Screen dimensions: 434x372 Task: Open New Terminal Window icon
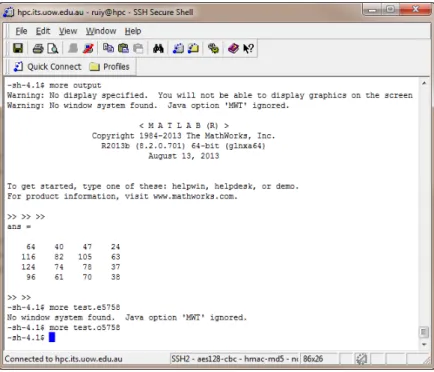(178, 49)
